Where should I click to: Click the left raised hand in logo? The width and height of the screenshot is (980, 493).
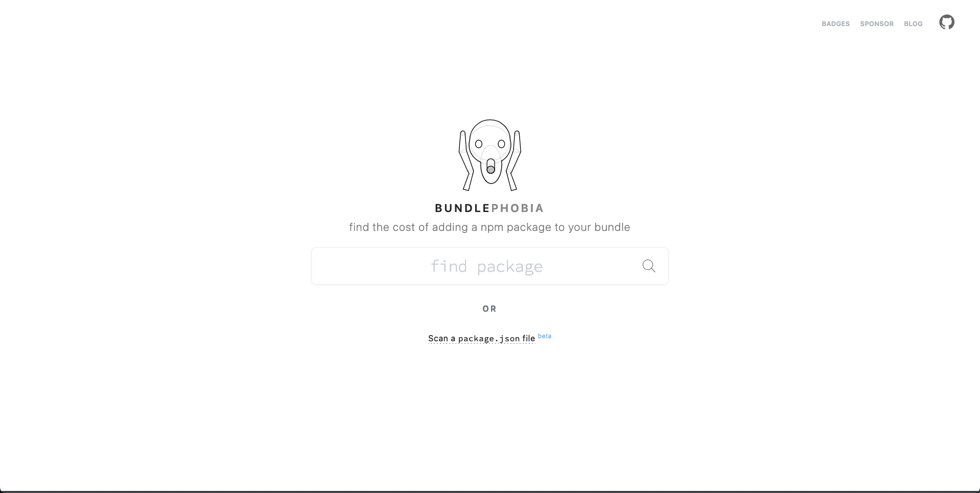pyautogui.click(x=465, y=160)
